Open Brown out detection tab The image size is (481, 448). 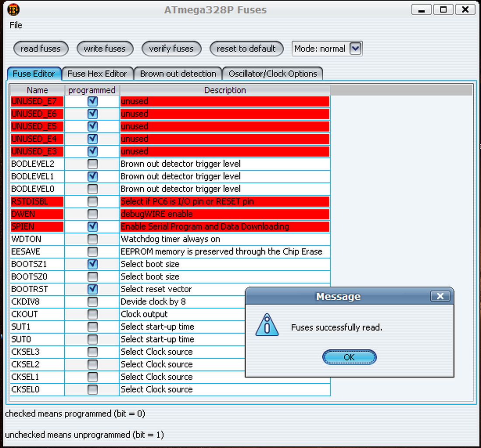coord(178,73)
